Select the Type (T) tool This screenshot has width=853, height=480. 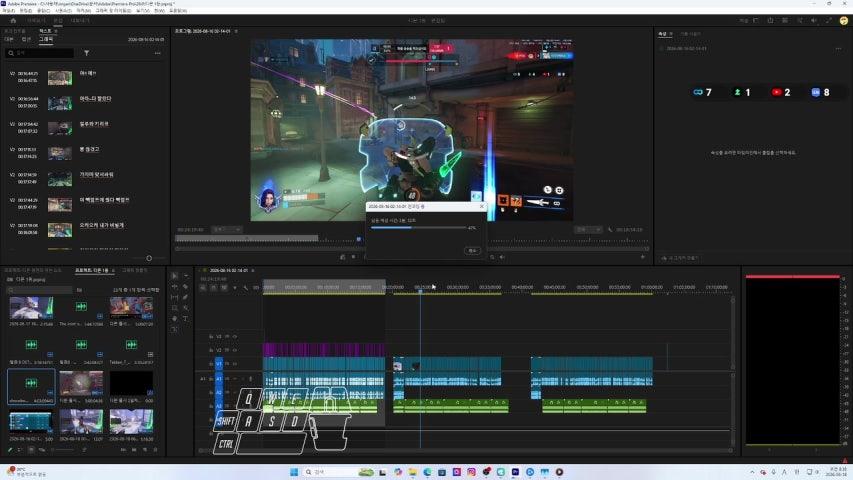pyautogui.click(x=186, y=318)
